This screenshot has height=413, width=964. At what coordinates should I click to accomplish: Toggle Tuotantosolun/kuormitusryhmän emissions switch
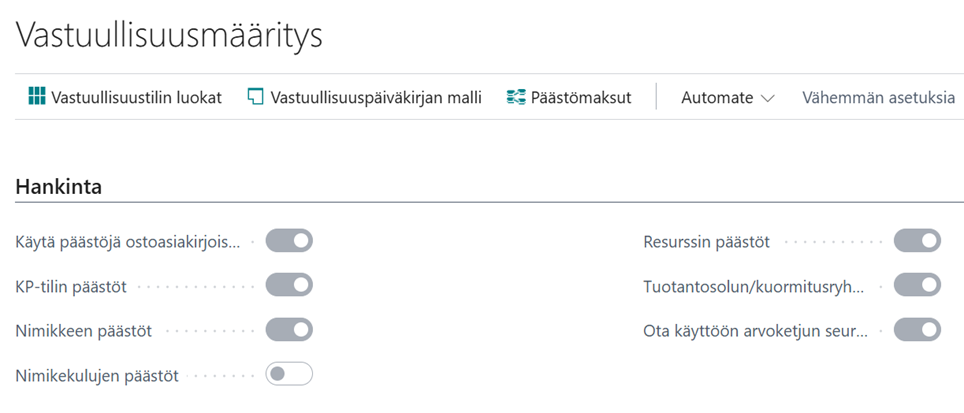click(x=917, y=285)
